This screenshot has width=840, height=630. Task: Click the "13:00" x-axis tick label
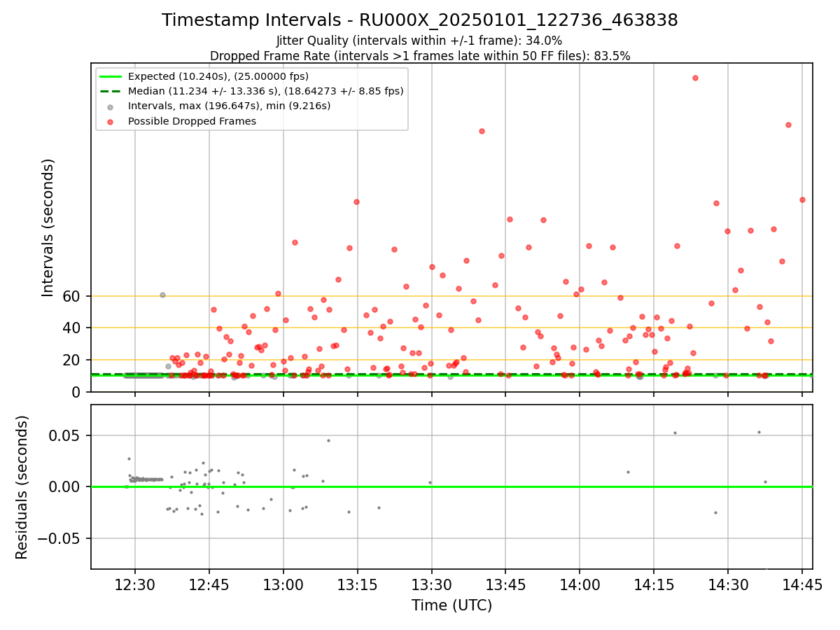point(283,584)
